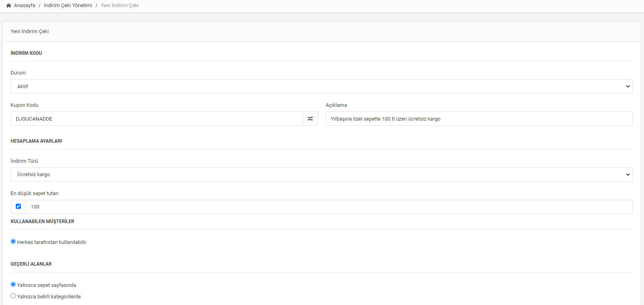Click the Açıklama label
The image size is (644, 305).
[x=336, y=105]
